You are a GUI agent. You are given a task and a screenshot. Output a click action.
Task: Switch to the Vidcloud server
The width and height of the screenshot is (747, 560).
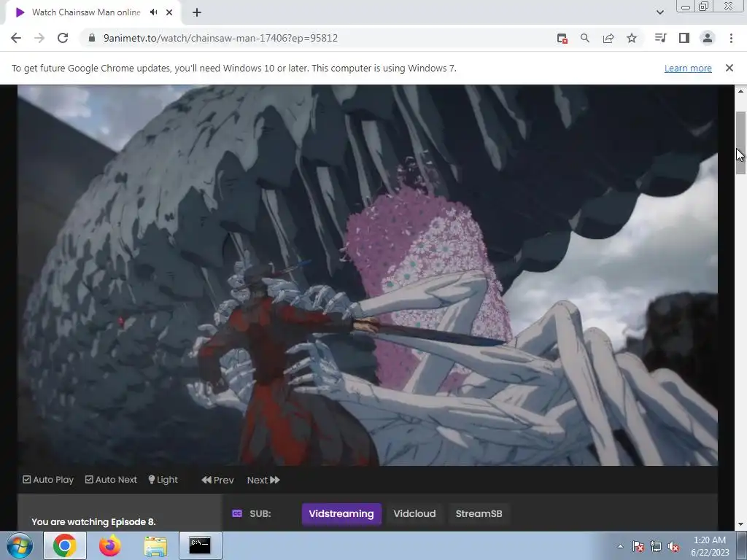click(414, 514)
